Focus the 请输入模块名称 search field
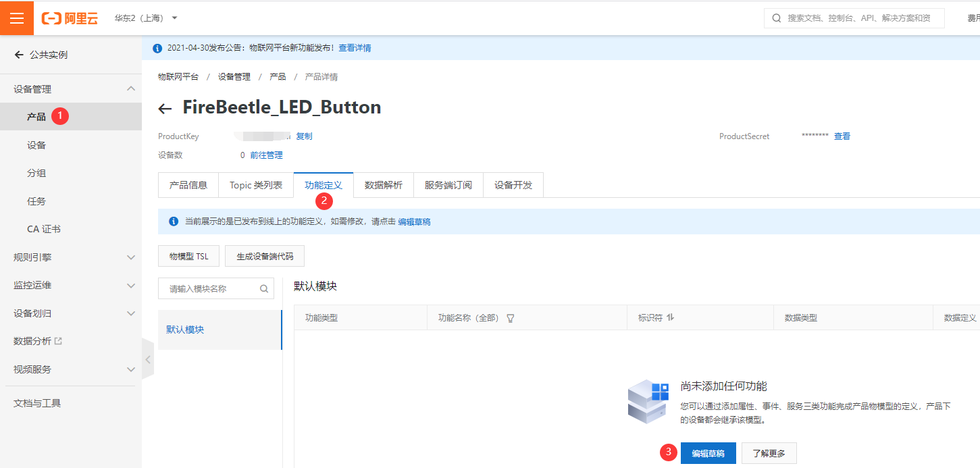Image resolution: width=980 pixels, height=468 pixels. pos(216,288)
